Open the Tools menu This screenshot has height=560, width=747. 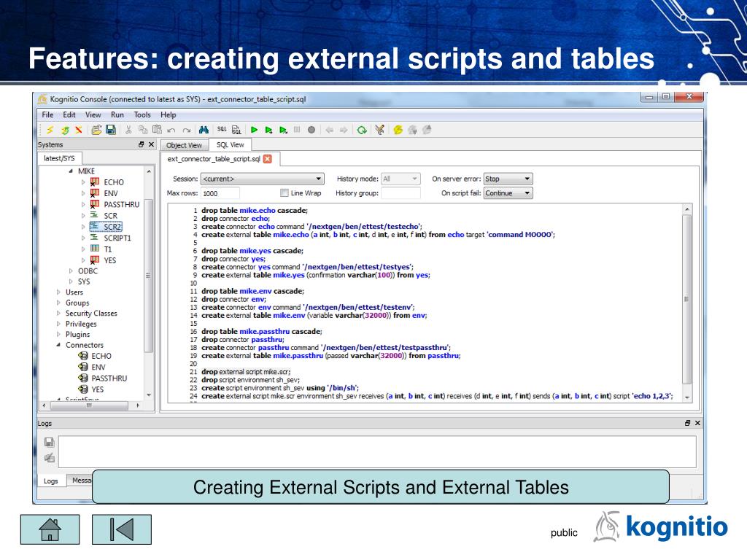(x=142, y=114)
